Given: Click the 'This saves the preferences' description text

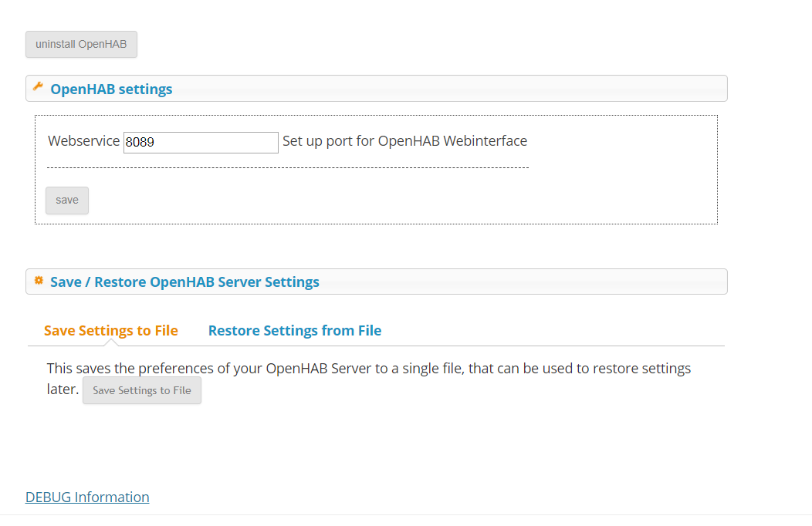Looking at the screenshot, I should 369,379.
